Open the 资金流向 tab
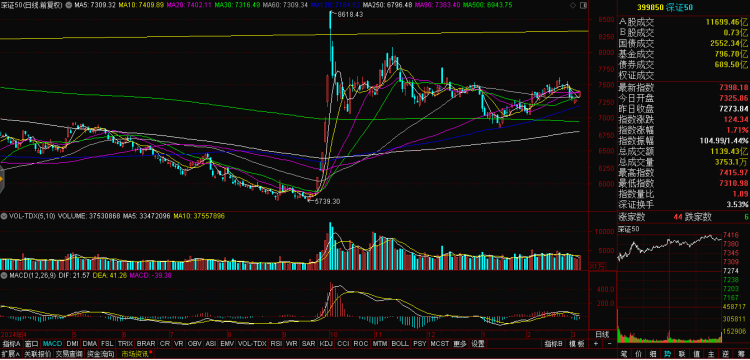 tap(101, 354)
